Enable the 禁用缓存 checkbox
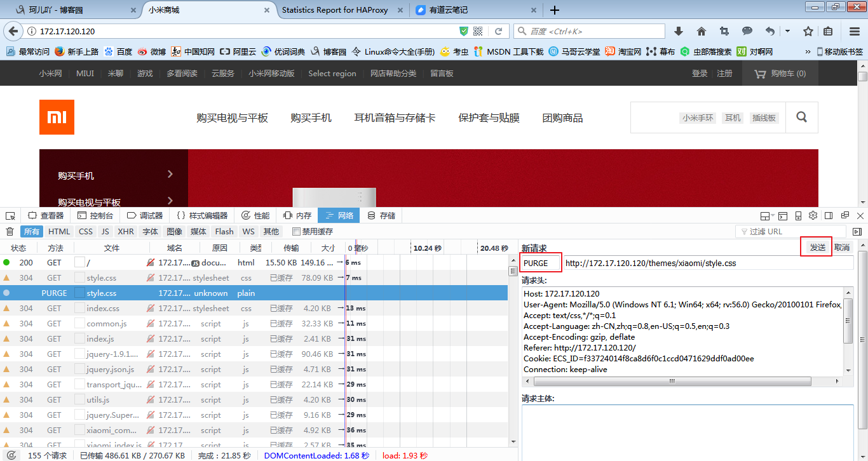 tap(296, 231)
